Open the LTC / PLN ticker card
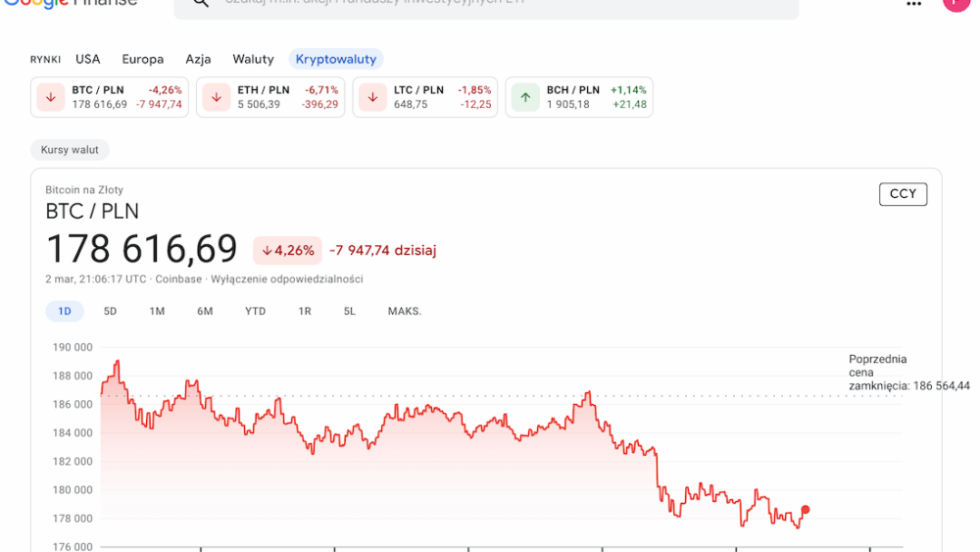This screenshot has width=980, height=552. pos(425,97)
